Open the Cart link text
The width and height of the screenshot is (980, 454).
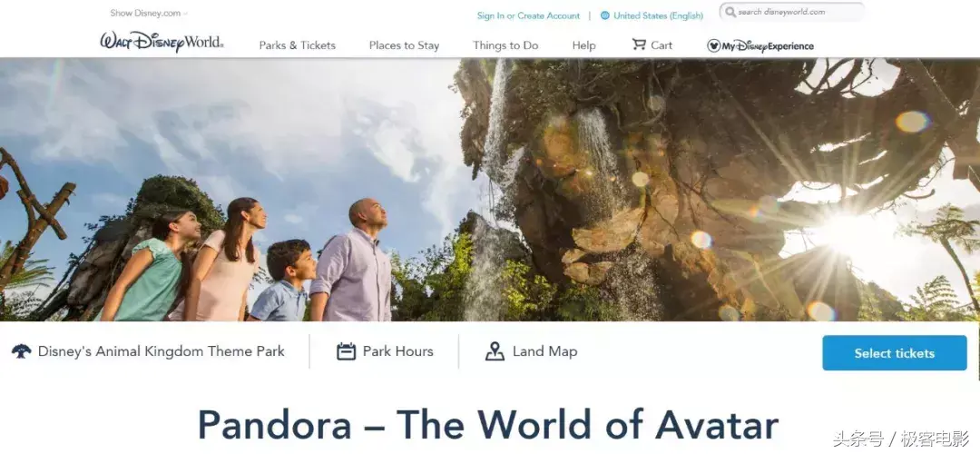[x=661, y=45]
